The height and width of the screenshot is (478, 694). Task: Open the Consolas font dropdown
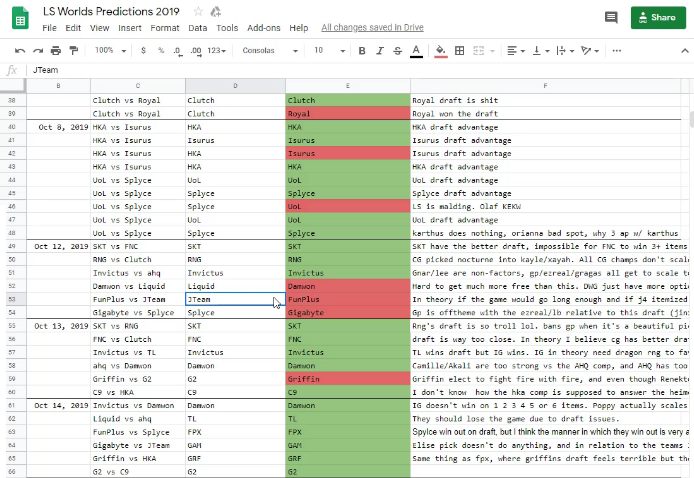(x=270, y=51)
